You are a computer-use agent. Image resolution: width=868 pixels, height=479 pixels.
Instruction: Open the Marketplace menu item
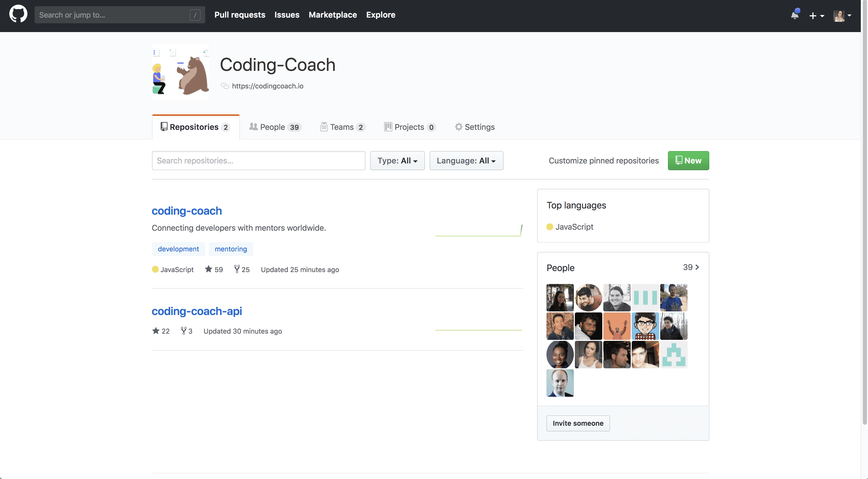333,15
